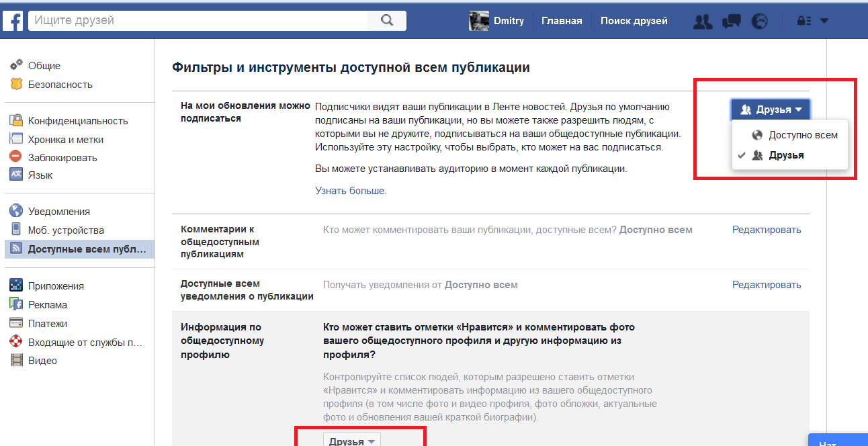Select the Приложения icon in sidebar
This screenshot has width=868, height=446.
click(x=17, y=285)
